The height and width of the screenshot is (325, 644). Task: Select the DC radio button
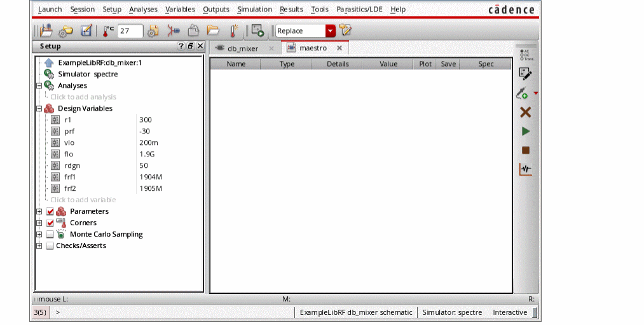(x=522, y=55)
